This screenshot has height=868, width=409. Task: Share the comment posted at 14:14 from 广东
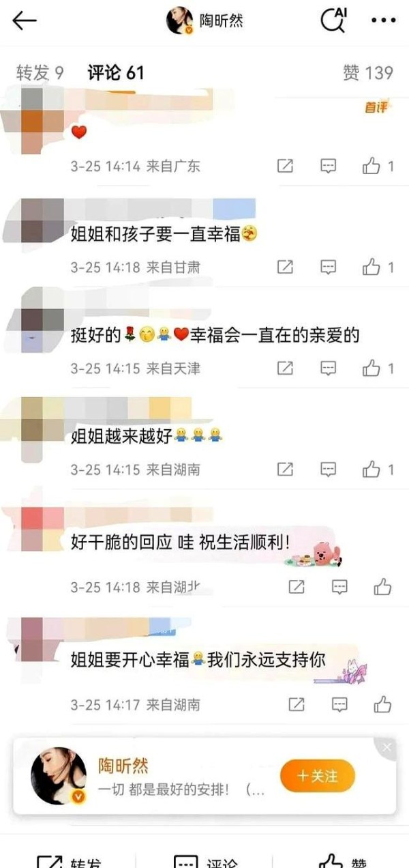click(285, 166)
